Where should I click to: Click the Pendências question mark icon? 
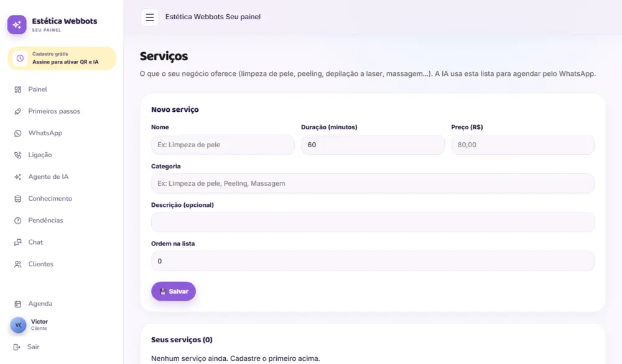(18, 221)
